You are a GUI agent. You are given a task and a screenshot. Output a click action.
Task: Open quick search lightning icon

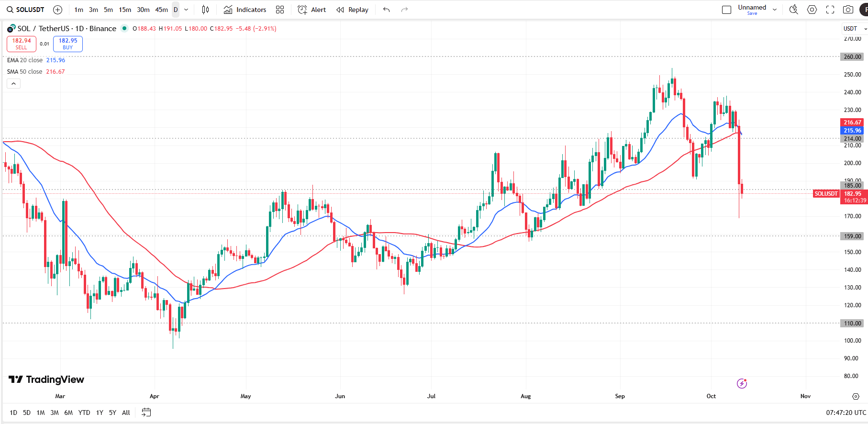click(x=793, y=10)
